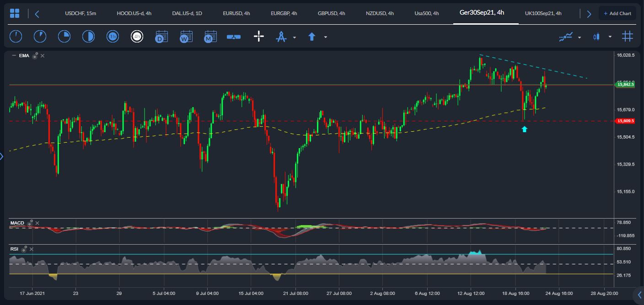This screenshot has width=644, height=305.
Task: Select the monthly (M) timeframe
Action: point(210,37)
